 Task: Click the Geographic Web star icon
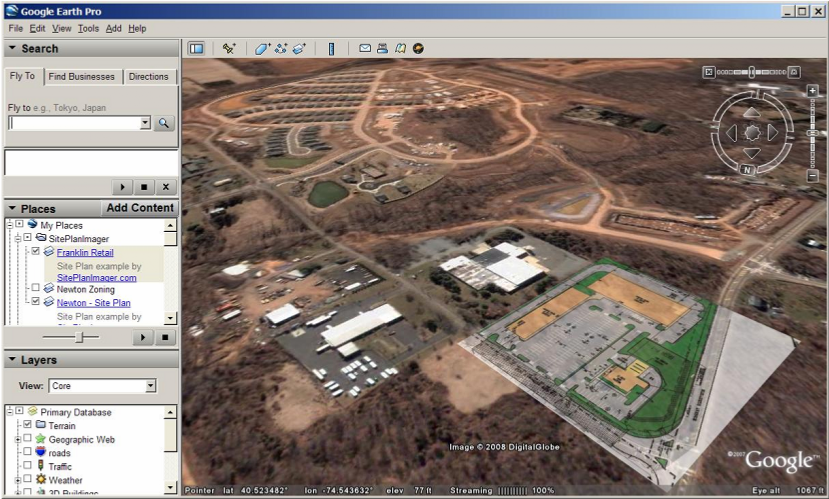tap(41, 439)
